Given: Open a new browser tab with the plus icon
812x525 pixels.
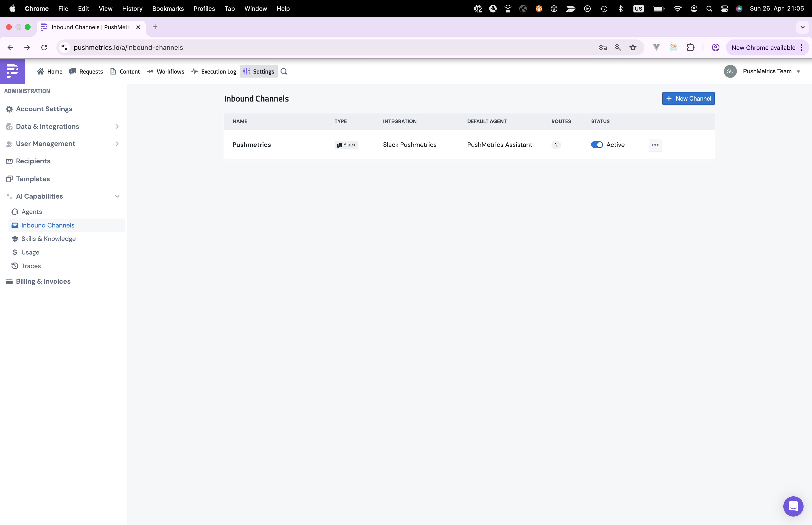Looking at the screenshot, I should 155,27.
